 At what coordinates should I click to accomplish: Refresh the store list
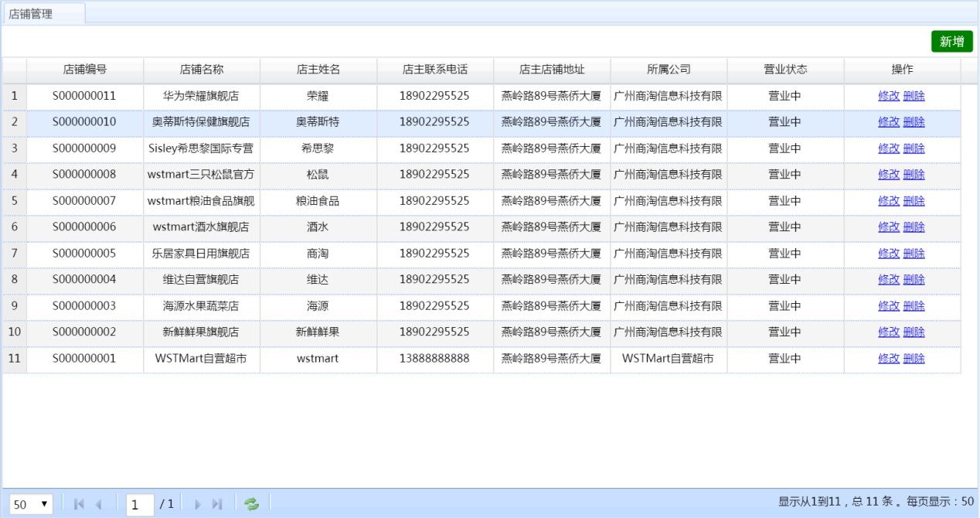251,504
